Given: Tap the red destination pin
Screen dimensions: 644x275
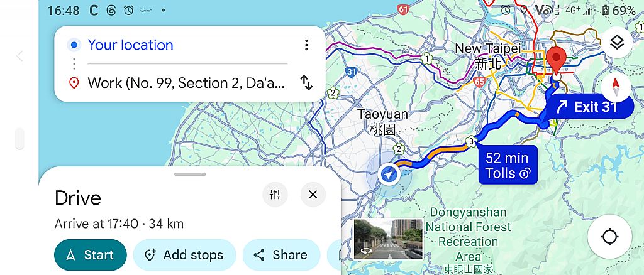Looking at the screenshot, I should 557,63.
